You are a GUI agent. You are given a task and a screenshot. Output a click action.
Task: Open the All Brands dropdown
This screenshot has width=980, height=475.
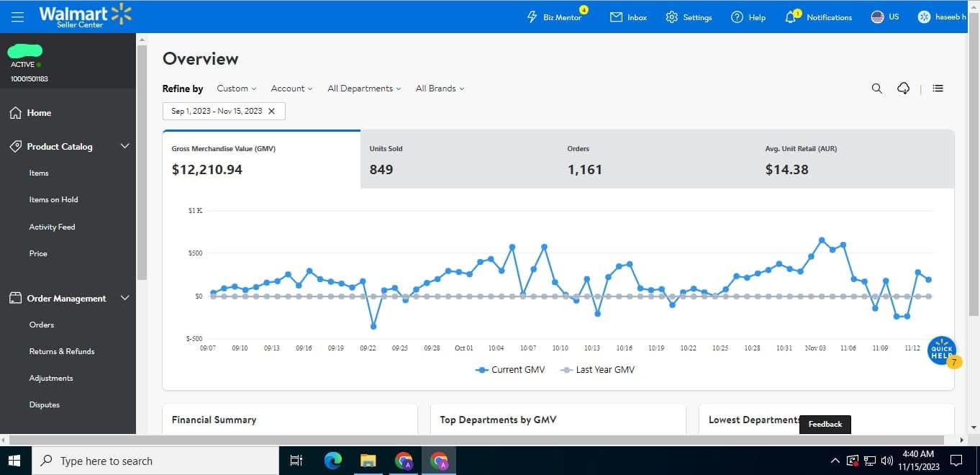(x=440, y=89)
